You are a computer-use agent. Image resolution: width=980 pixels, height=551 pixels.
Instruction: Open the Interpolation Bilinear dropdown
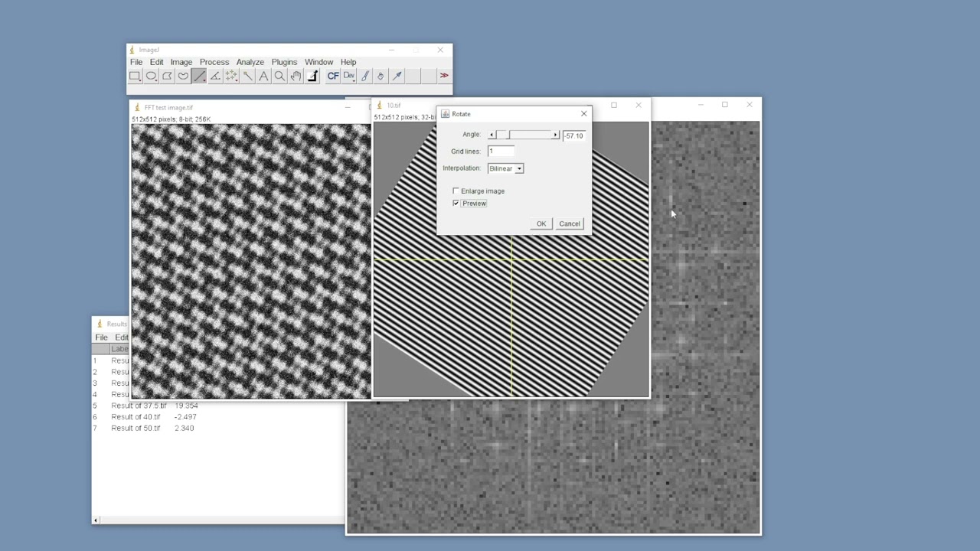pyautogui.click(x=505, y=168)
